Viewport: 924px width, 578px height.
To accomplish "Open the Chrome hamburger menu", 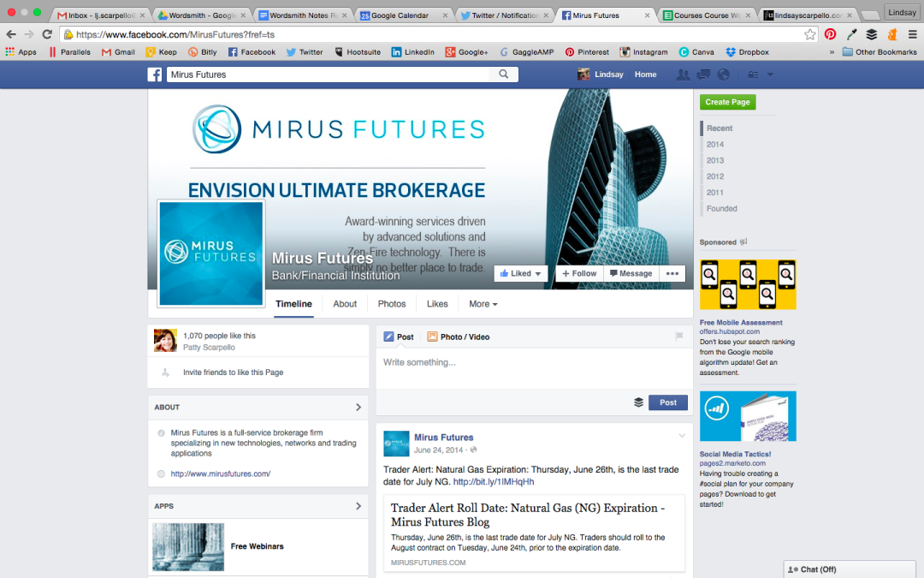I will (x=913, y=34).
